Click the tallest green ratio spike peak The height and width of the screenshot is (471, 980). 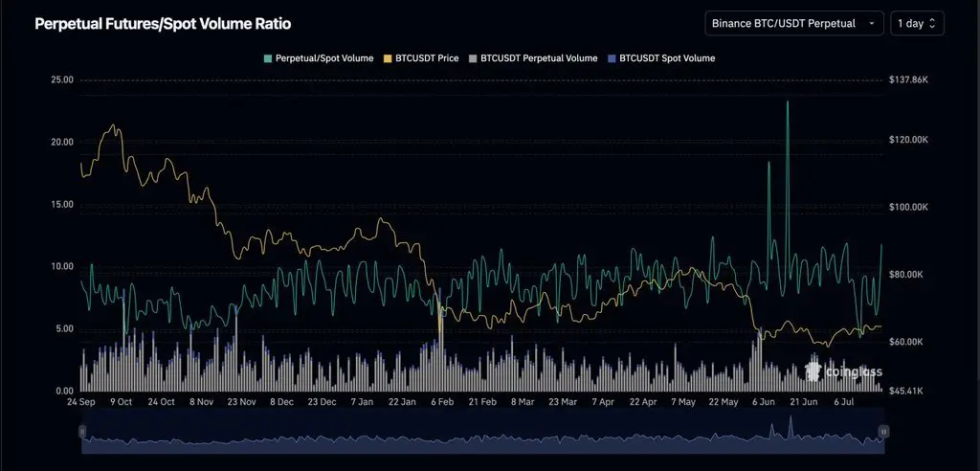[x=788, y=102]
